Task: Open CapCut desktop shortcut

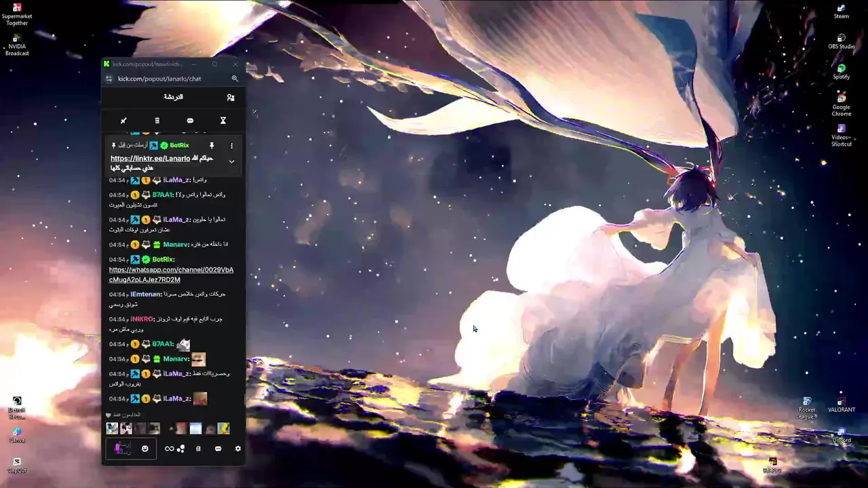Action: point(17,466)
